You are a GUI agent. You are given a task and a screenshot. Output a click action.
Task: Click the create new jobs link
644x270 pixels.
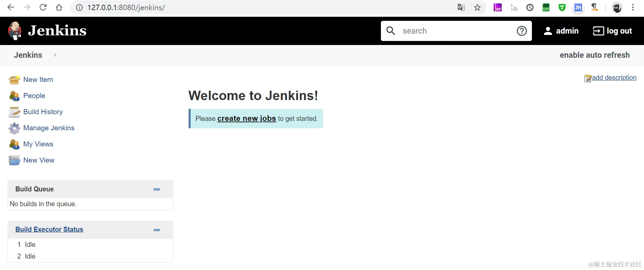(x=247, y=119)
